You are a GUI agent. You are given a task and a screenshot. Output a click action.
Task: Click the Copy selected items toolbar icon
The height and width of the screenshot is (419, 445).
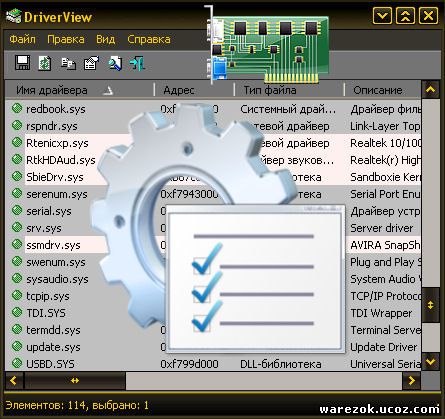tap(68, 63)
